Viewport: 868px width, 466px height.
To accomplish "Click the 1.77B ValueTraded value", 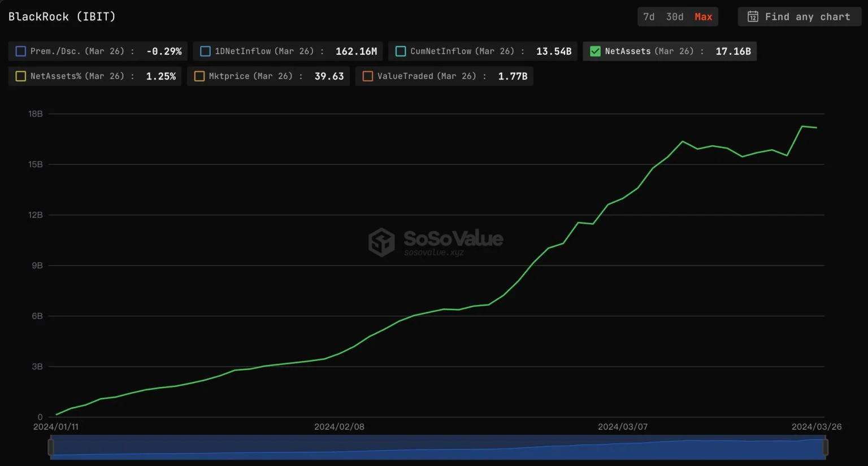I will tap(513, 76).
